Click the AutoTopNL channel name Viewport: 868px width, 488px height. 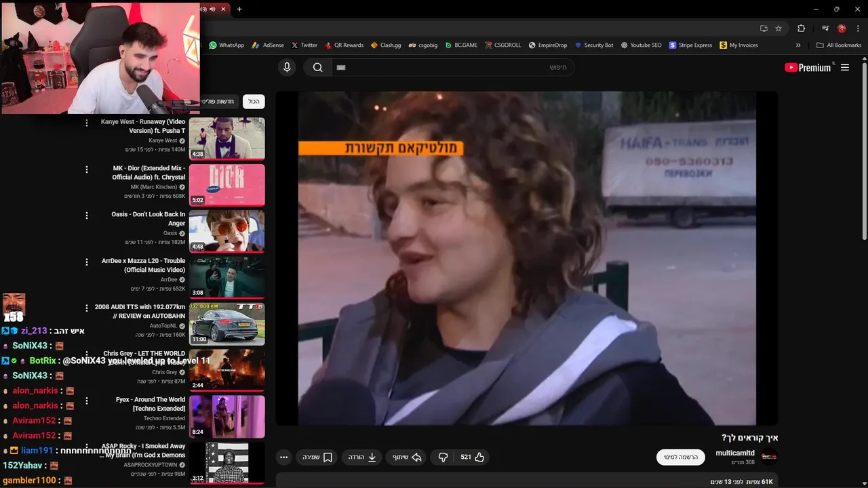coord(163,326)
